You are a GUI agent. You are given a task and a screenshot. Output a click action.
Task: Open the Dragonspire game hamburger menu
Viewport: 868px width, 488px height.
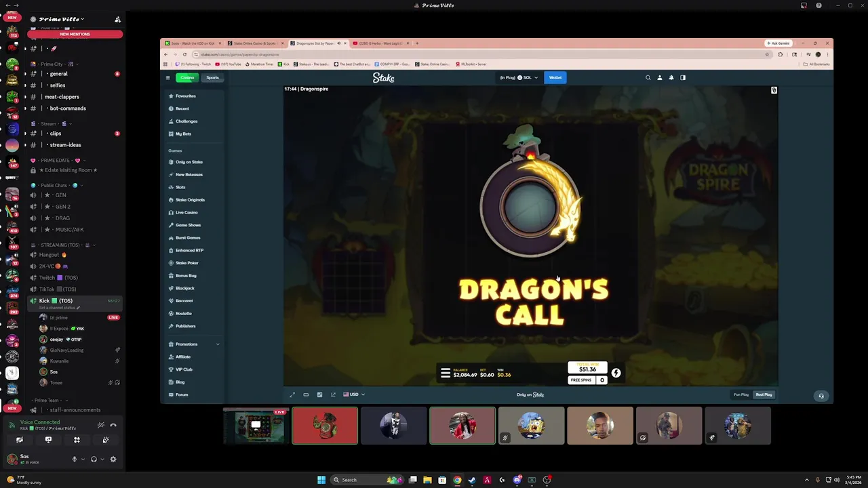coord(446,373)
